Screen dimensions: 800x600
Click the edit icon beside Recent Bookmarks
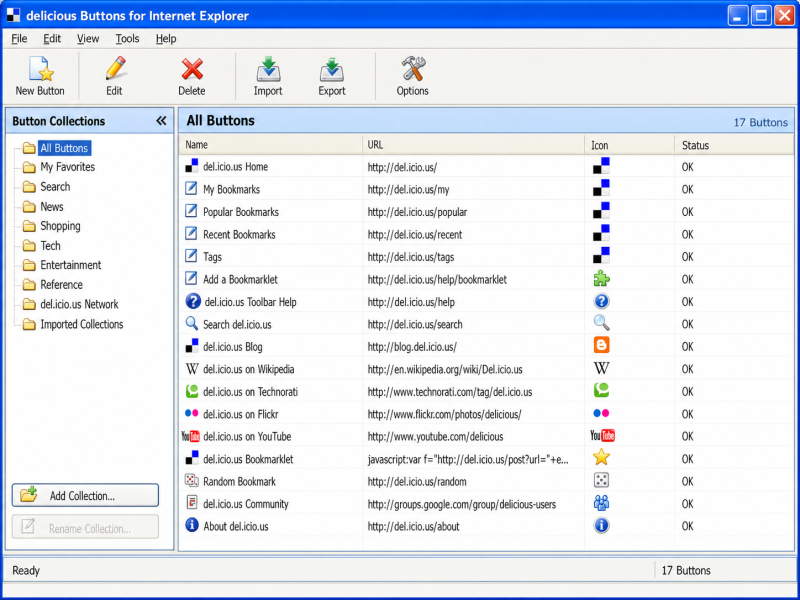click(x=191, y=234)
